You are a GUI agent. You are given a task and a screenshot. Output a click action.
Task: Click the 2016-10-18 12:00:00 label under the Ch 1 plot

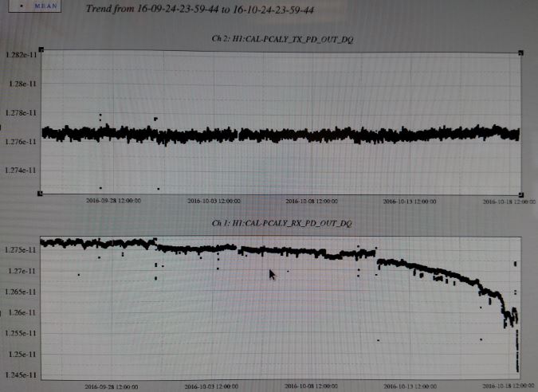click(509, 386)
